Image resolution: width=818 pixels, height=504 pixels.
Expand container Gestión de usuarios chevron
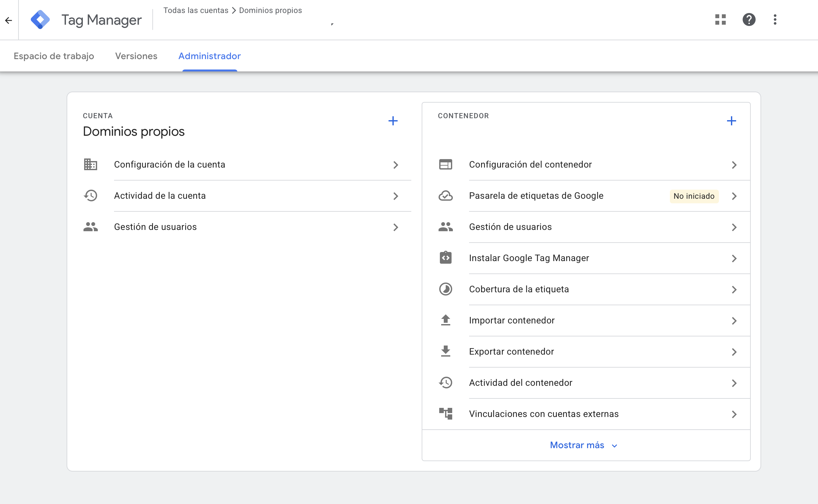(x=734, y=227)
